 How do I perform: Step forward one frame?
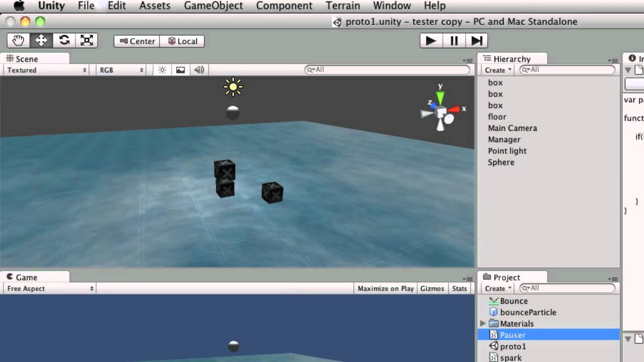tap(476, 41)
